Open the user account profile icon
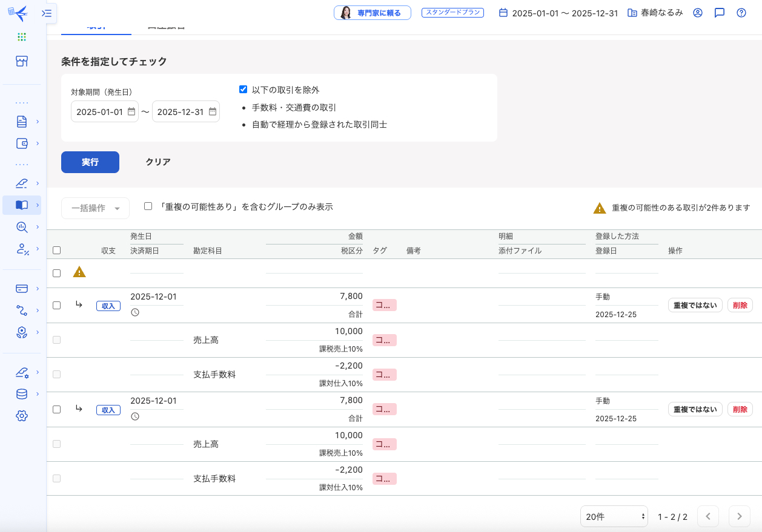Viewport: 762px width, 532px height. tap(697, 13)
